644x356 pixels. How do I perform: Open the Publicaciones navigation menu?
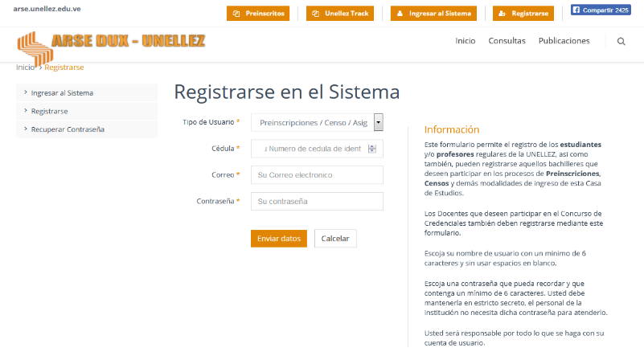pos(564,41)
